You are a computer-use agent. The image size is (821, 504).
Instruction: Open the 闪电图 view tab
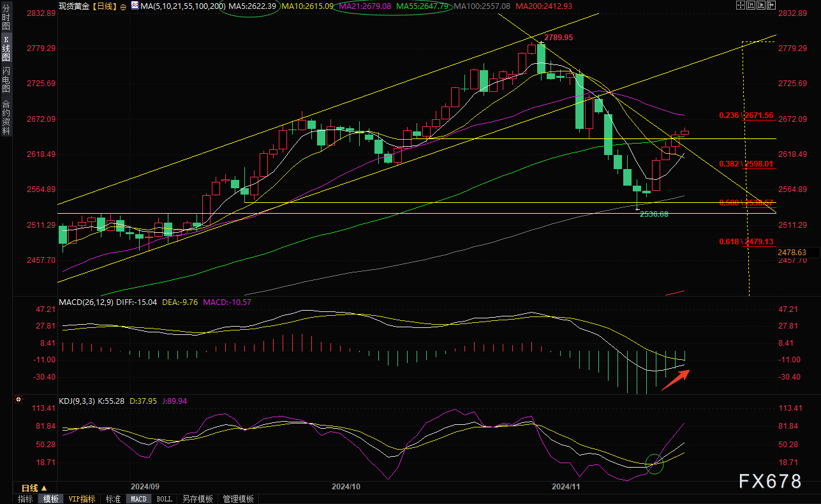point(6,79)
